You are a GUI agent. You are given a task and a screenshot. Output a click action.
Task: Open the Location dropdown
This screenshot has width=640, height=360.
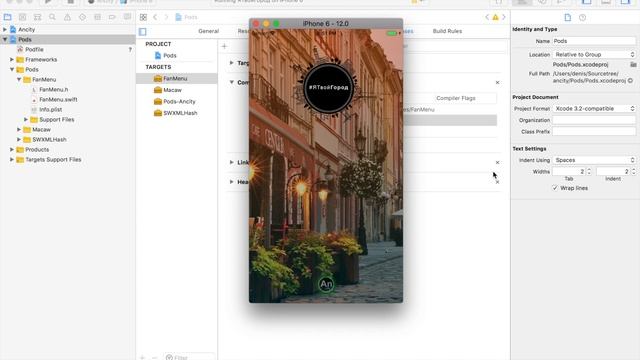(x=594, y=54)
